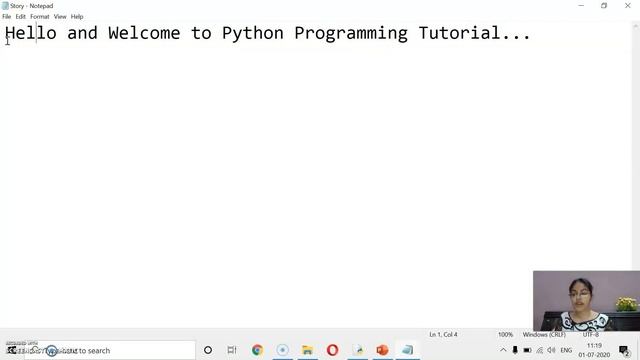Open the Edit menu
This screenshot has width=640, height=360.
coord(20,17)
